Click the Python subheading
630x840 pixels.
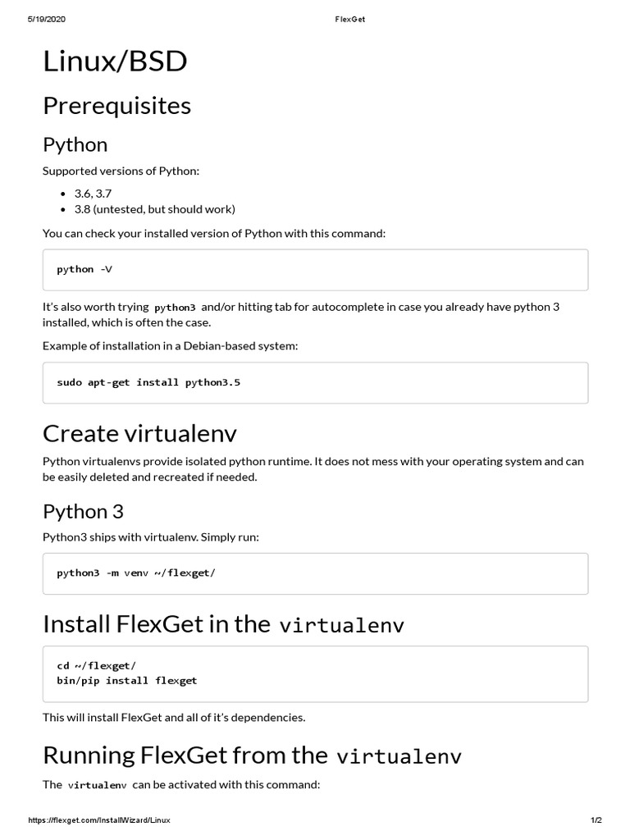(x=75, y=144)
